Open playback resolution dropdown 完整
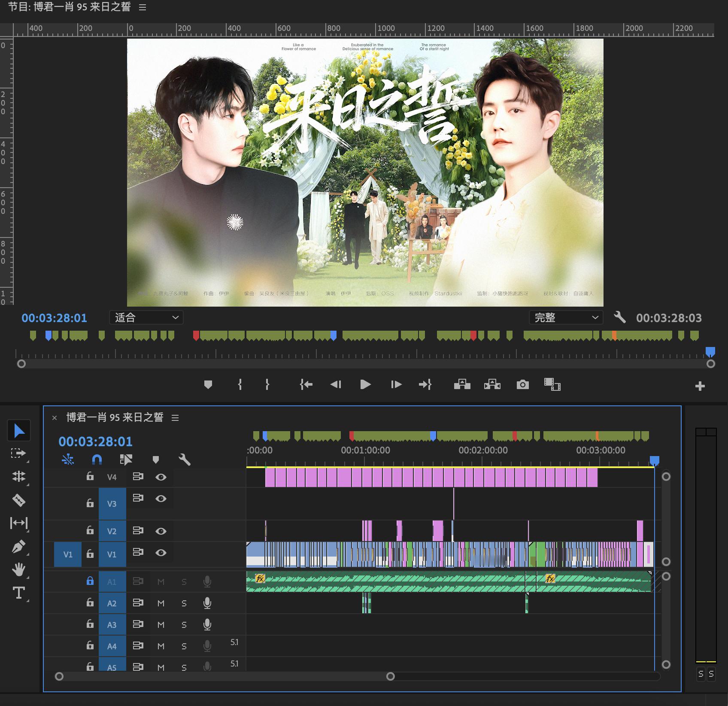 (x=566, y=317)
